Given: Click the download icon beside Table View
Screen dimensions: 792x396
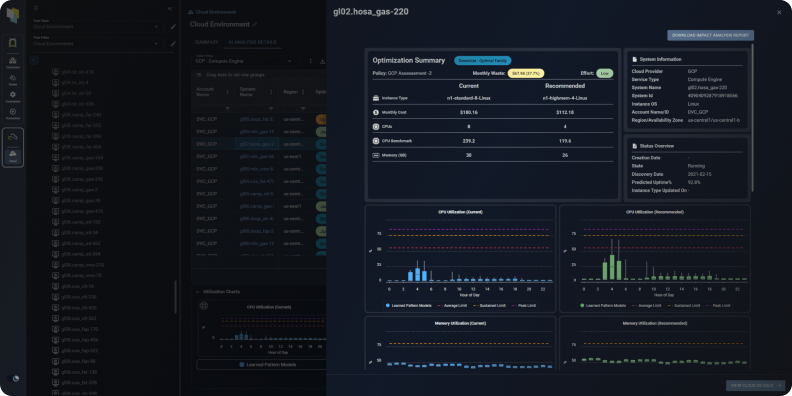Looking at the screenshot, I should tap(322, 61).
